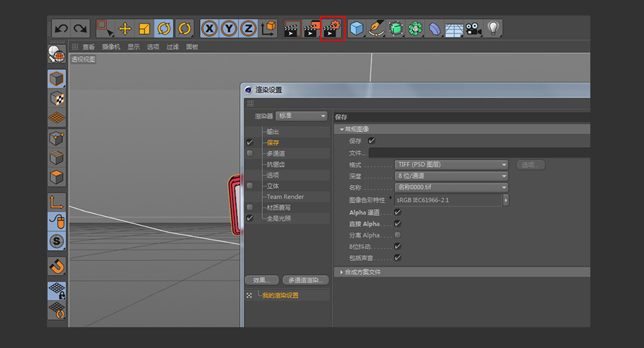Uncheck the Alpha 通道 checkbox
The image size is (644, 348).
point(398,212)
